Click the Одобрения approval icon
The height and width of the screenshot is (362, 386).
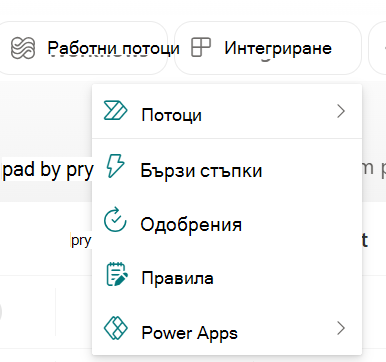point(115,219)
